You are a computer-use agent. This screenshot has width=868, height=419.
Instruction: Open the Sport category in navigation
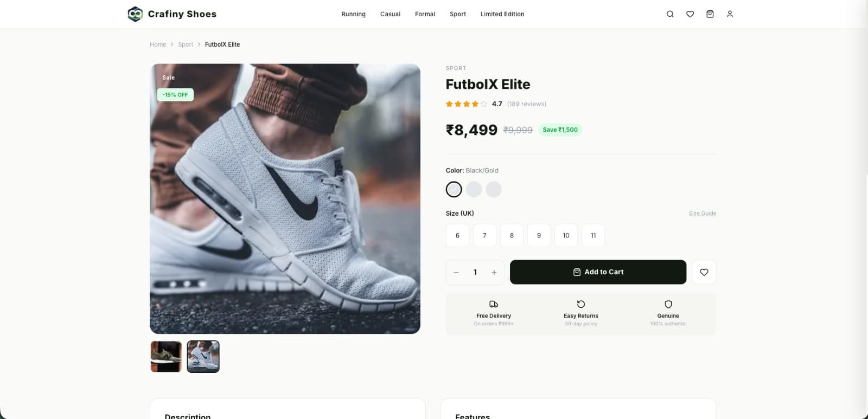click(457, 14)
